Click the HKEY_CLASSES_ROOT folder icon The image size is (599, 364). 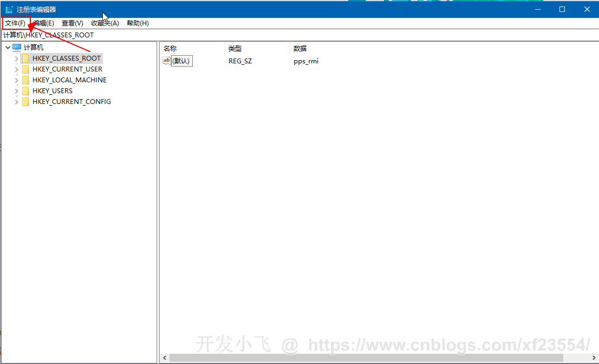pos(25,58)
